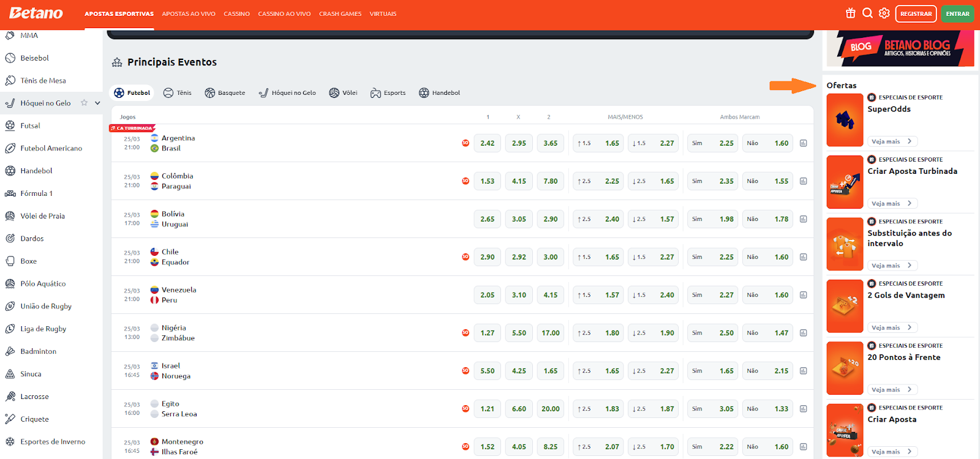The image size is (980, 459).
Task: Click the Registrar button
Action: (916, 13)
